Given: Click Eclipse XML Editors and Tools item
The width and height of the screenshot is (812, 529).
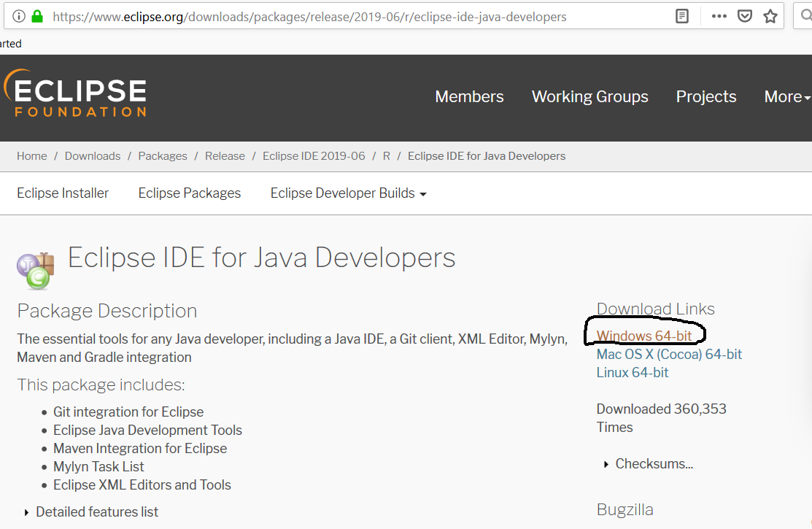Looking at the screenshot, I should pyautogui.click(x=142, y=485).
